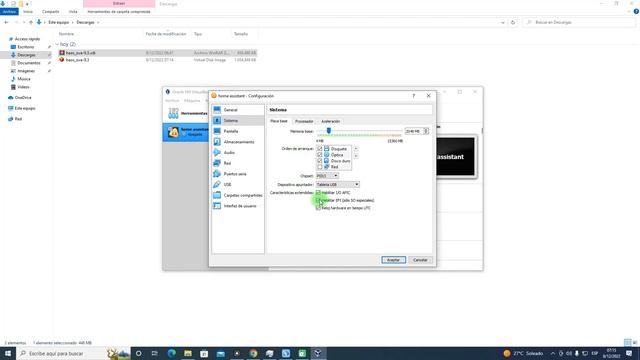Viewport: 640px width, 360px height.
Task: Click Cancelar in Configuración dialog
Action: point(420,260)
